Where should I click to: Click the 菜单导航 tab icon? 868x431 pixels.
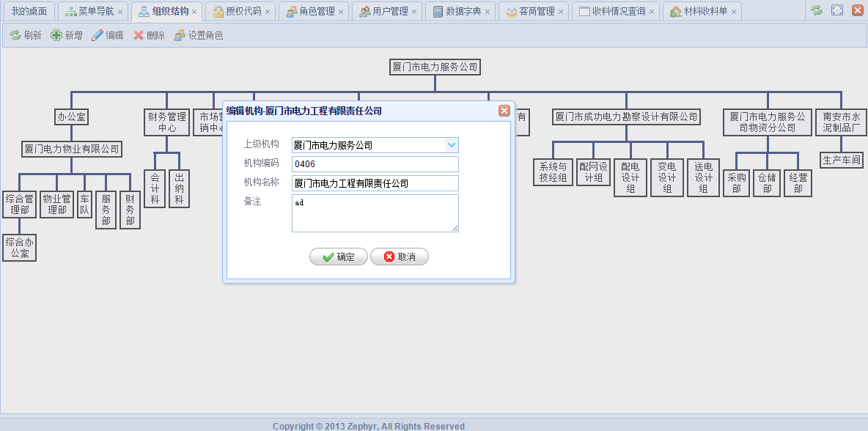tap(71, 12)
